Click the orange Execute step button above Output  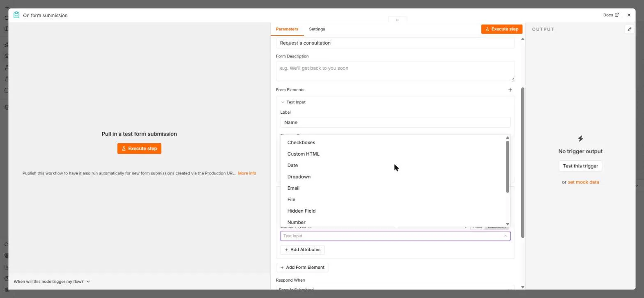pos(501,29)
